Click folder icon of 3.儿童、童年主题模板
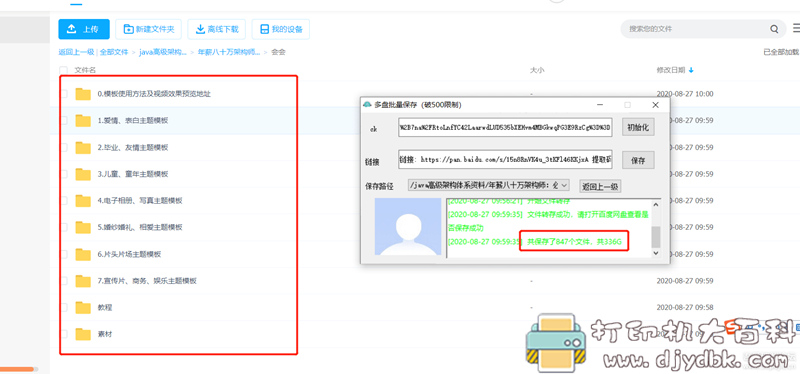The image size is (800, 374). pyautogui.click(x=83, y=174)
